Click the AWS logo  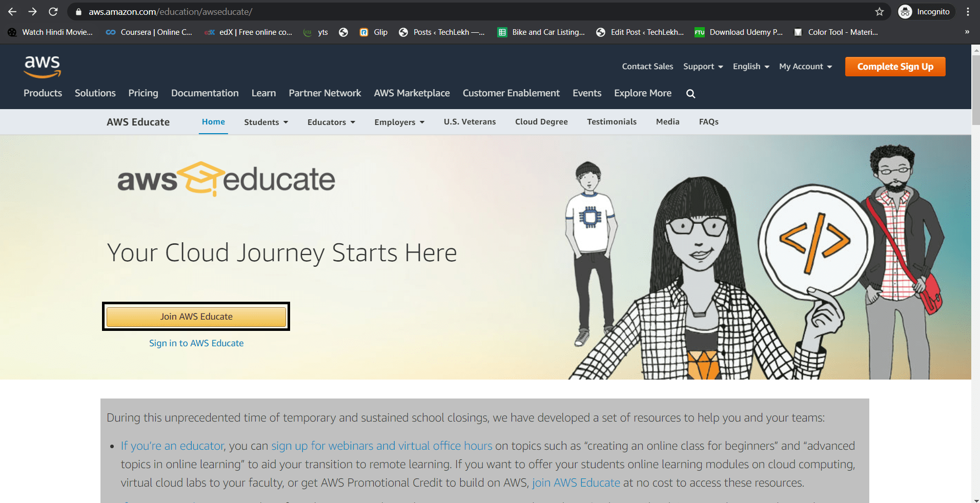42,67
